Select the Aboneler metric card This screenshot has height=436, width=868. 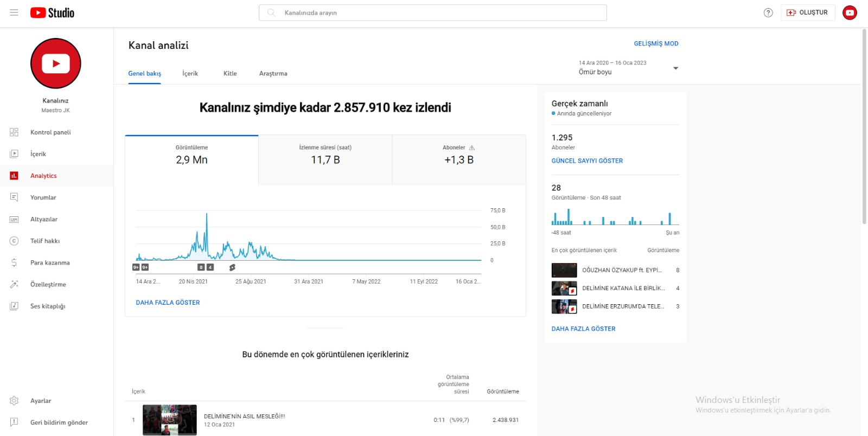click(459, 160)
